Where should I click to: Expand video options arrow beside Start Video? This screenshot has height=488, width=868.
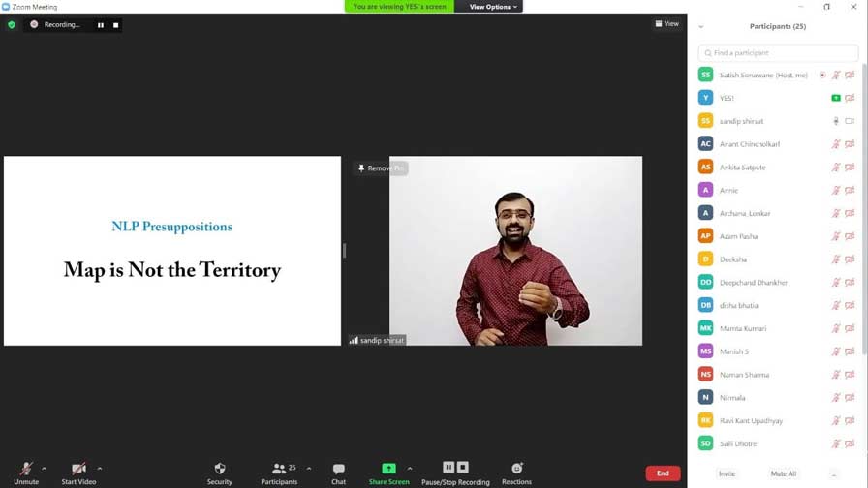coord(100,469)
